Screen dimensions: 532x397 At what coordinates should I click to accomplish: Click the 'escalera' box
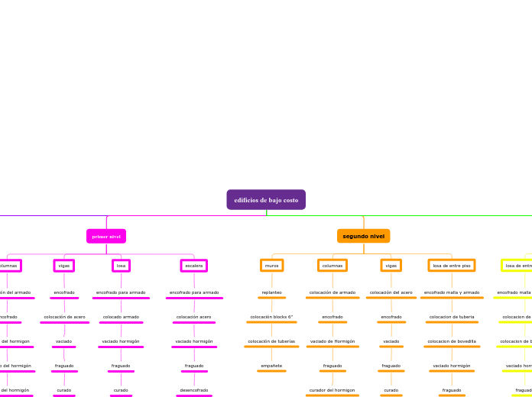pyautogui.click(x=194, y=266)
